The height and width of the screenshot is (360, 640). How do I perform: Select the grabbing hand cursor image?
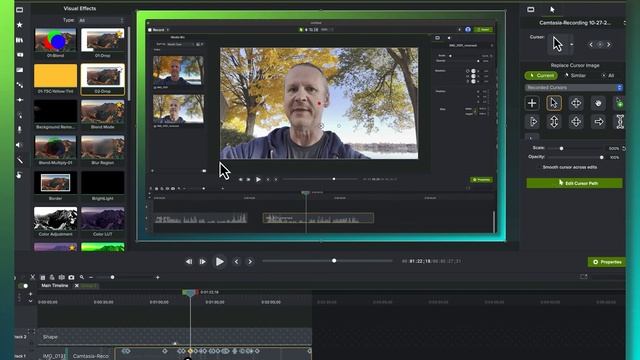pos(598,103)
